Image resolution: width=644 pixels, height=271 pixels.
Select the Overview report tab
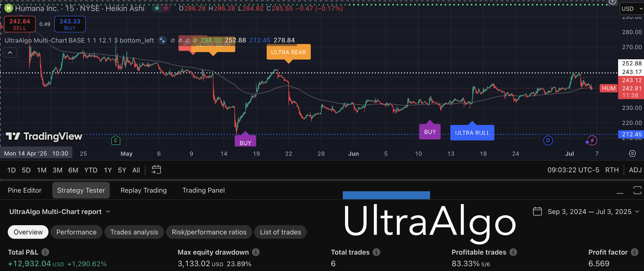click(28, 232)
